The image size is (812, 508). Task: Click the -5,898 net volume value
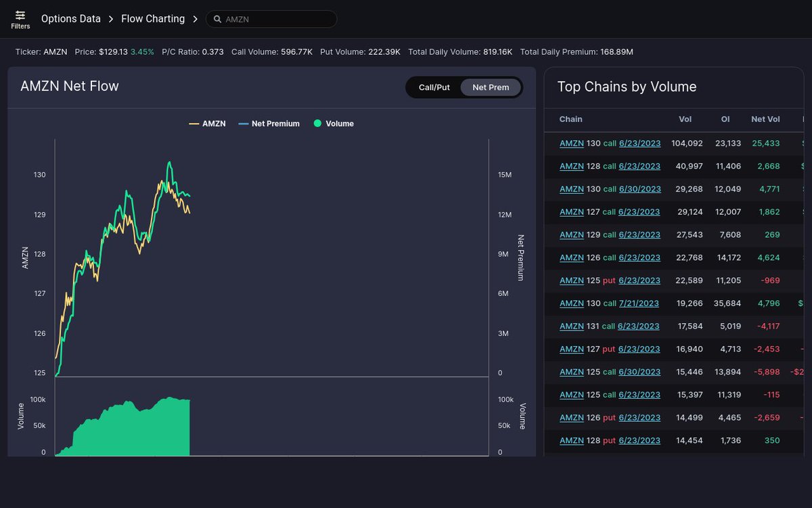pyautogui.click(x=765, y=372)
